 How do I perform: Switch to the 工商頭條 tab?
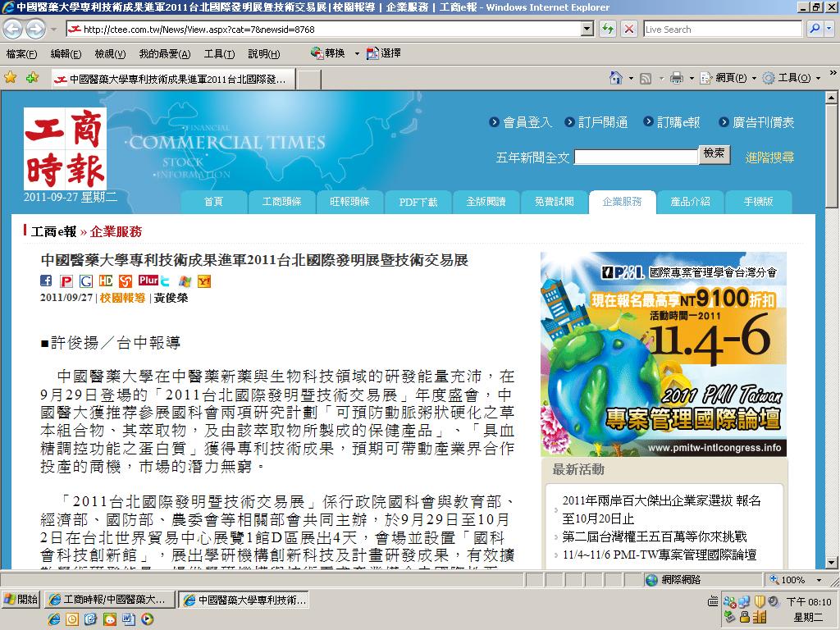click(x=282, y=202)
